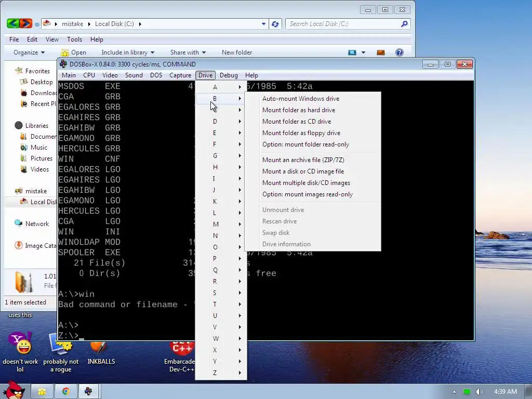The height and width of the screenshot is (399, 532).
Task: Choose Mount folder as hard drive
Action: tap(312, 110)
